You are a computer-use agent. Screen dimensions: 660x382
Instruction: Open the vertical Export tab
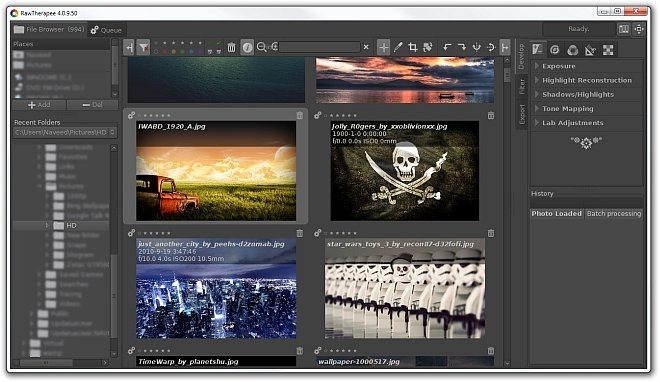522,114
